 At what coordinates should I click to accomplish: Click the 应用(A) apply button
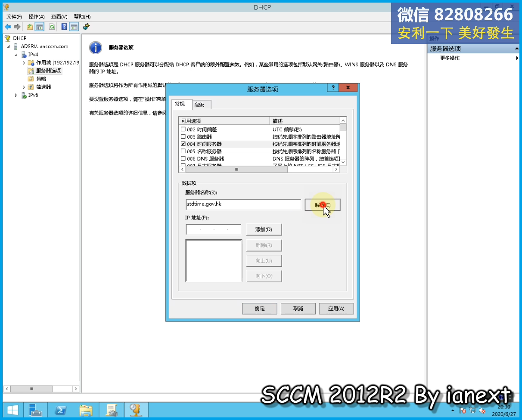pos(336,309)
